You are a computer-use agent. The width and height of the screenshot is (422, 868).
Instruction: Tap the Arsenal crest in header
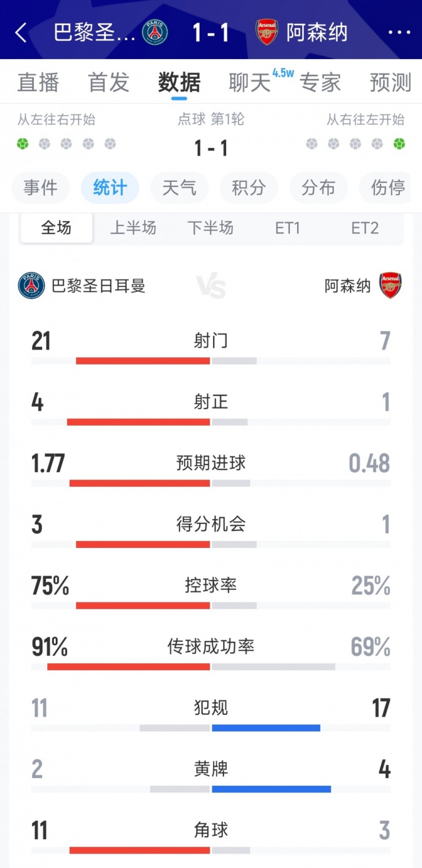(x=267, y=33)
